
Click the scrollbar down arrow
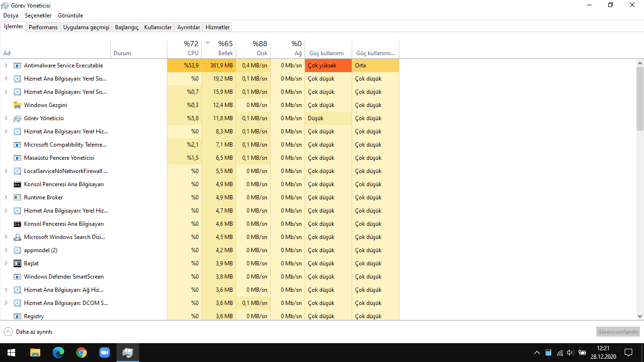pos(640,316)
